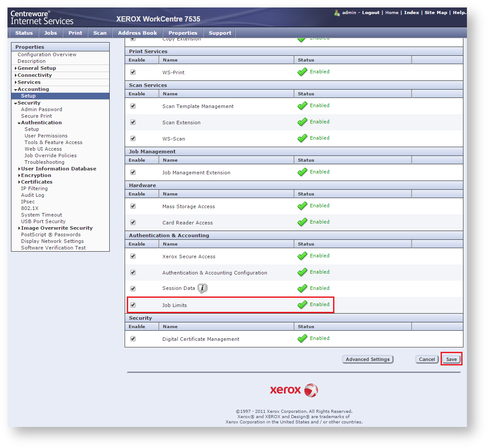Open the Help link in header
Viewport: 488px width, 448px height.
[459, 12]
